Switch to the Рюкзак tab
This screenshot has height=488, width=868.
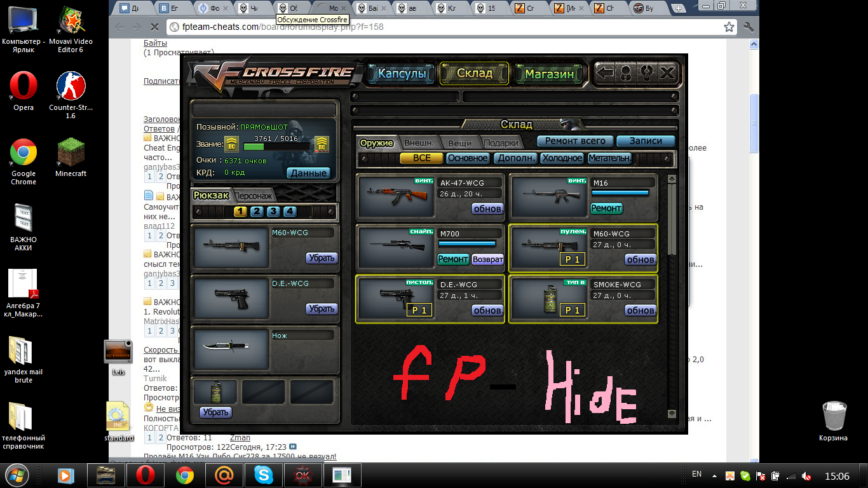click(x=211, y=195)
